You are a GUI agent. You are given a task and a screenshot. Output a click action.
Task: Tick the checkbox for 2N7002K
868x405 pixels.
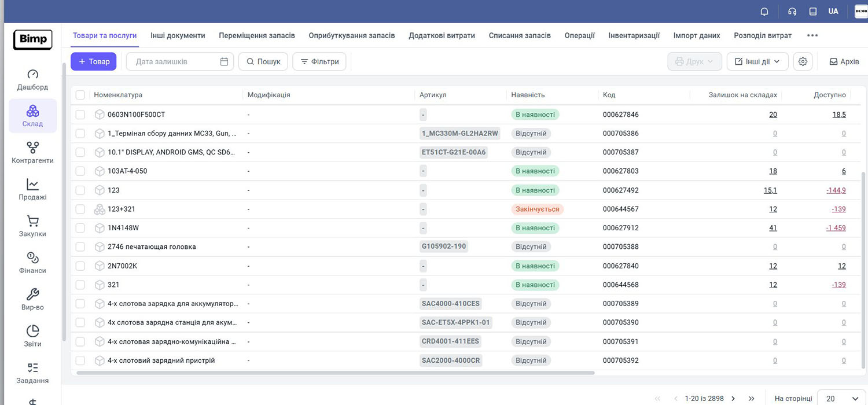coord(80,266)
